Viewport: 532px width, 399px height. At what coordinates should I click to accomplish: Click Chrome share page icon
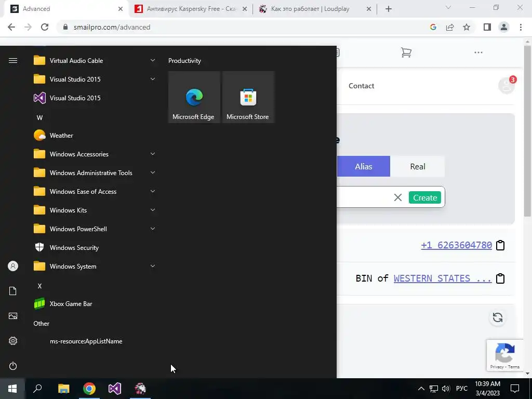point(450,27)
